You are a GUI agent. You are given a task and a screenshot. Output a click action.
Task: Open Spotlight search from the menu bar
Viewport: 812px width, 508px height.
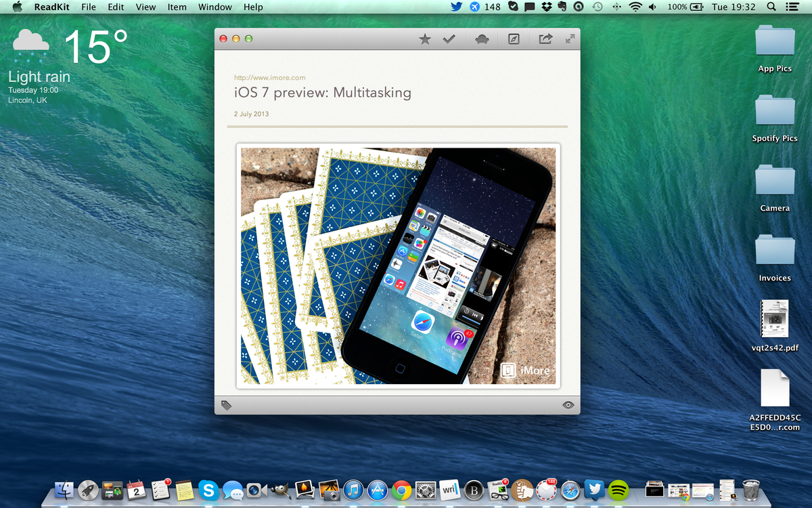point(771,7)
